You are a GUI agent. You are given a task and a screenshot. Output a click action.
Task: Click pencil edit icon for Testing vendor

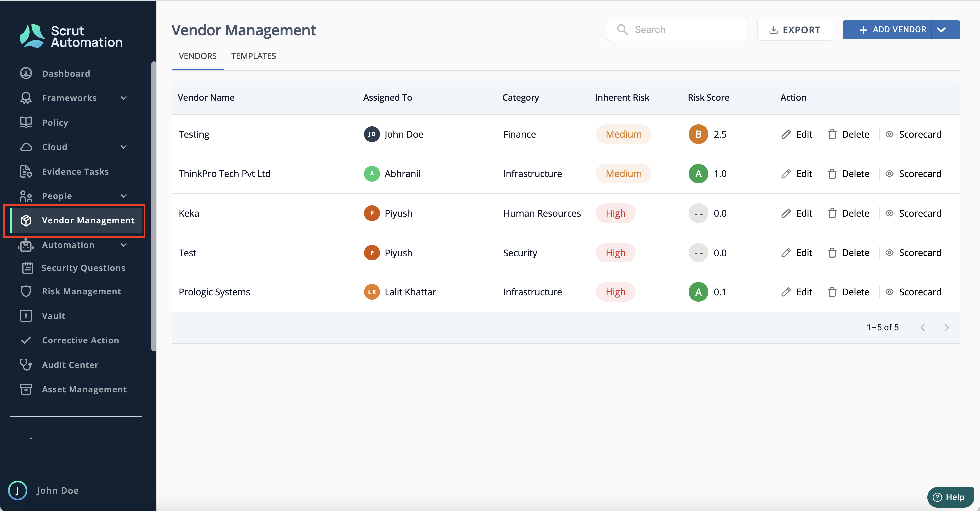[x=786, y=134]
